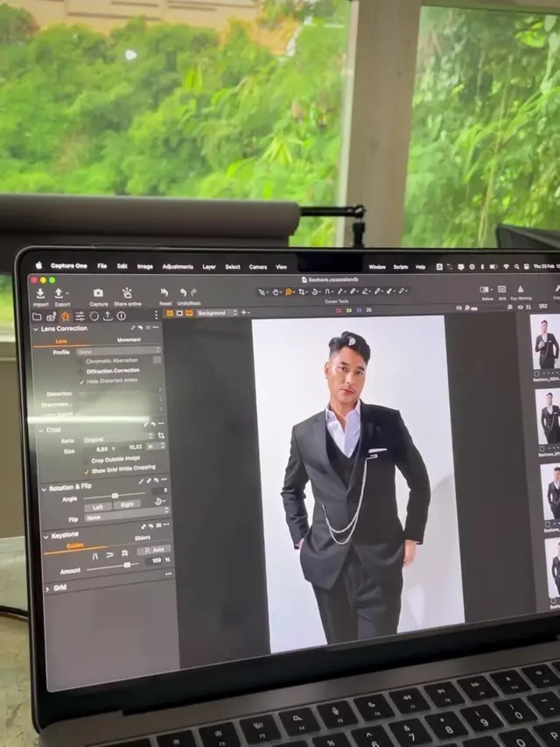Click the combined keystone guides icon

tap(124, 553)
